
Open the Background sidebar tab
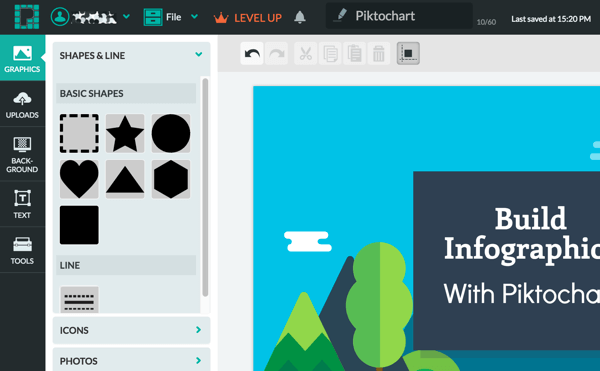point(22,154)
